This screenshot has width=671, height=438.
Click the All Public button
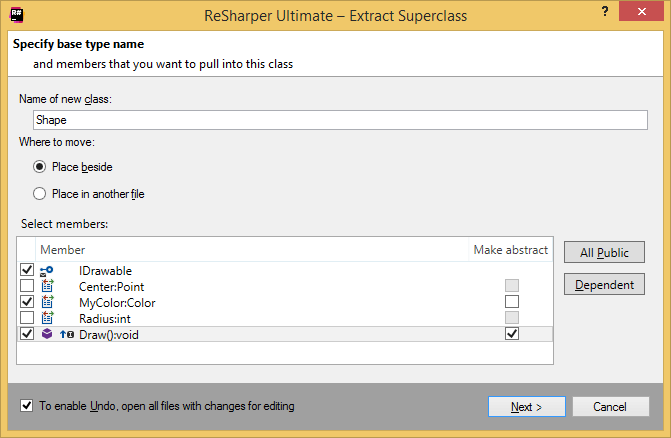coord(604,252)
